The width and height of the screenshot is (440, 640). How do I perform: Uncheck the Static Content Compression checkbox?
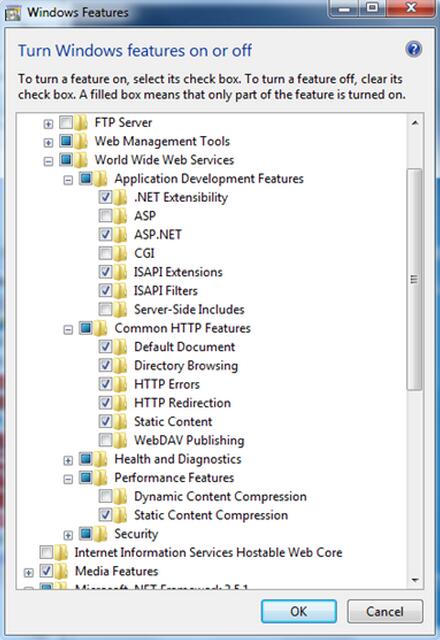pyautogui.click(x=106, y=515)
